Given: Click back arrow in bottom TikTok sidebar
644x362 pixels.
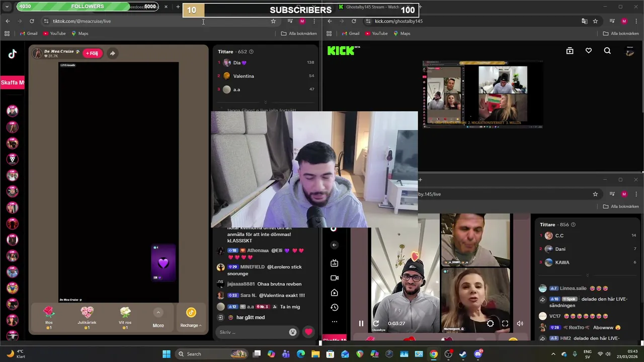Looking at the screenshot, I should (334, 245).
